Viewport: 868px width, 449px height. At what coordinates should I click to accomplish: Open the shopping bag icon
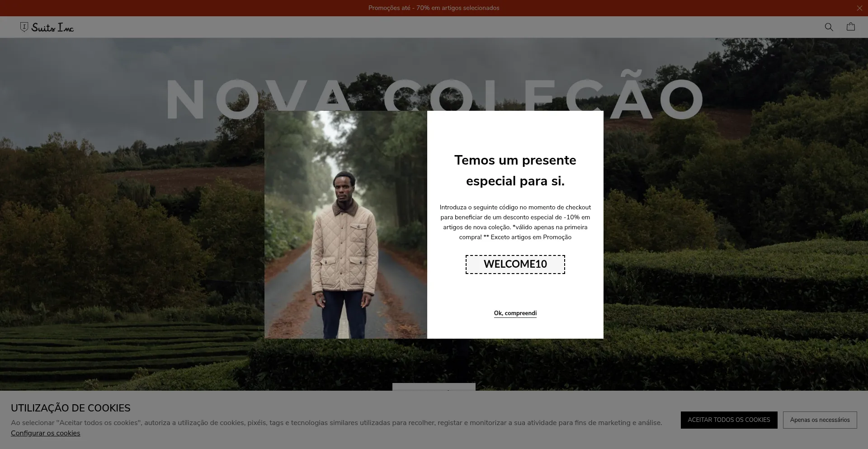(851, 27)
